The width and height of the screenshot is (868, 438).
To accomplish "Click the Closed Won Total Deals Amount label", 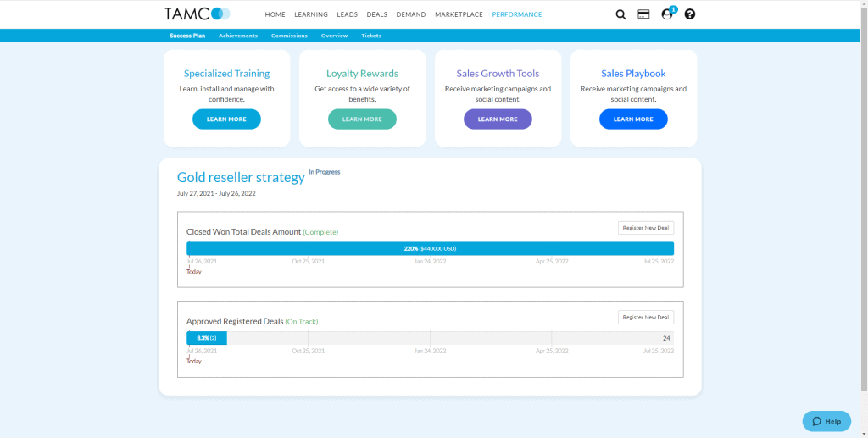I will [x=243, y=232].
